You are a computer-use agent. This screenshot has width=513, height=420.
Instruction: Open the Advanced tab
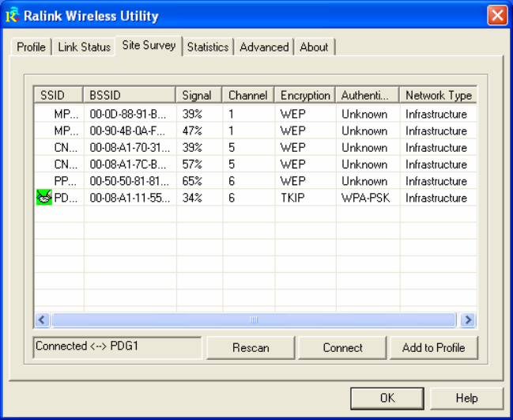[x=264, y=47]
